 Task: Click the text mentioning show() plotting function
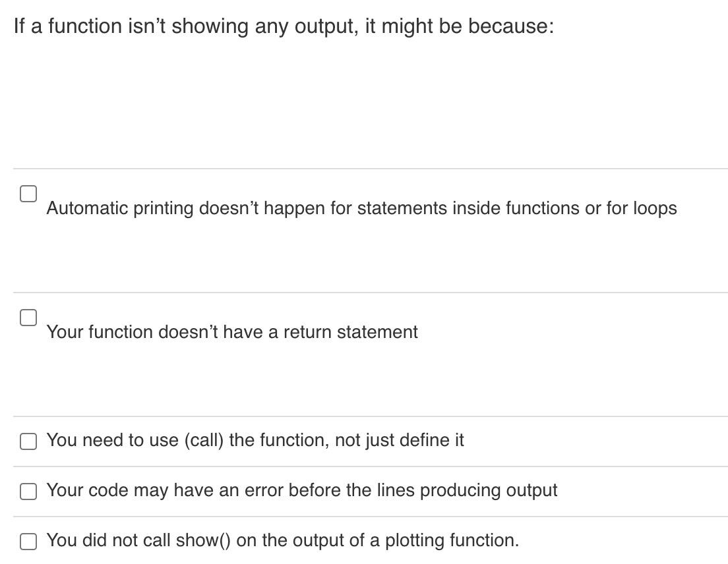click(282, 540)
